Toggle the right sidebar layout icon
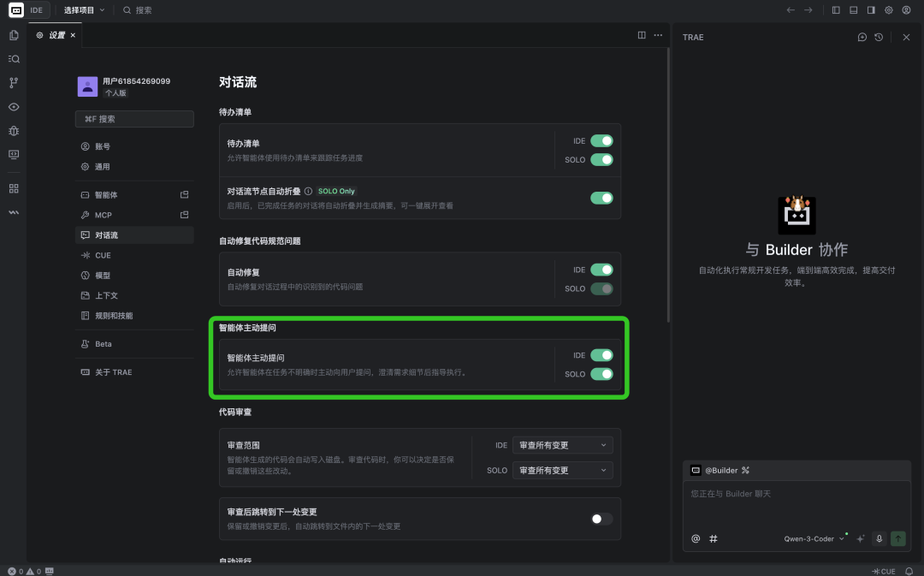 [871, 10]
